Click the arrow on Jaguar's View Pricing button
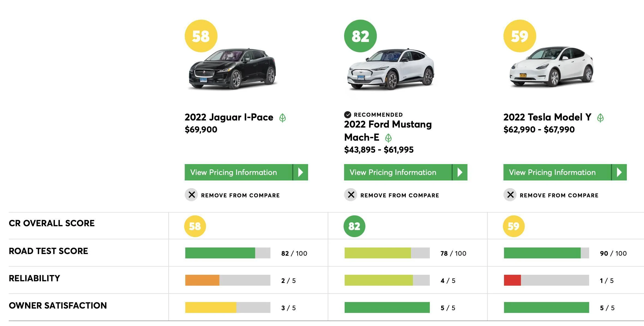The image size is (644, 326). pyautogui.click(x=300, y=172)
